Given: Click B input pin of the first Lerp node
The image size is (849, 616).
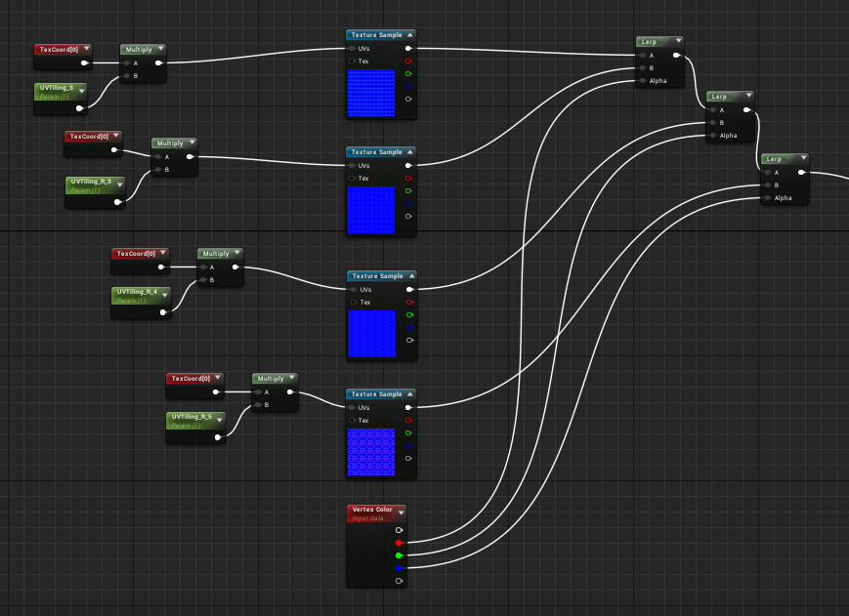Looking at the screenshot, I should 642,68.
